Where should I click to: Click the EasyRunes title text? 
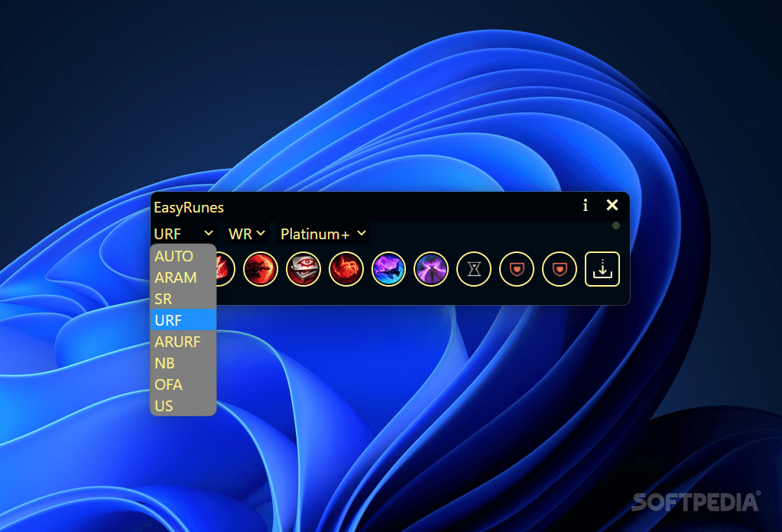tap(189, 207)
